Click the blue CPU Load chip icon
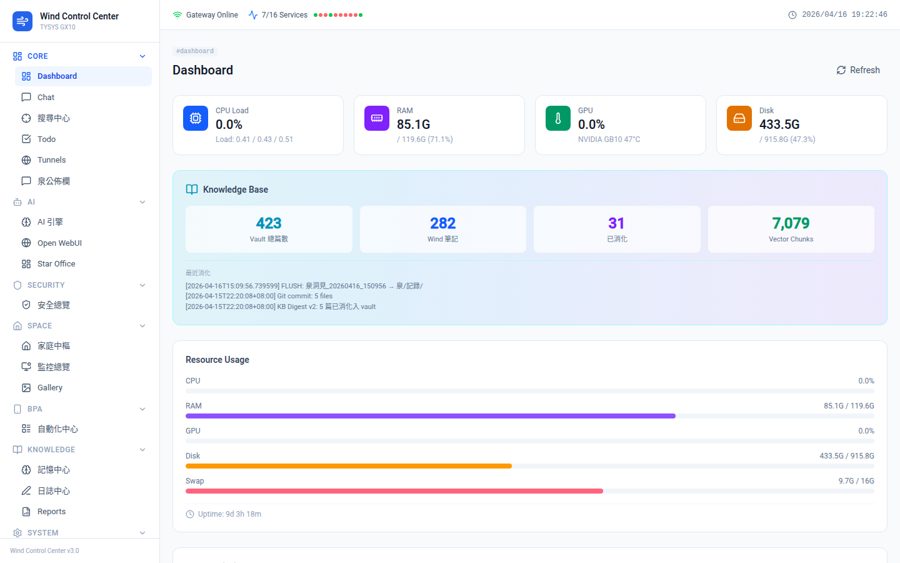The height and width of the screenshot is (563, 900). pos(196,118)
